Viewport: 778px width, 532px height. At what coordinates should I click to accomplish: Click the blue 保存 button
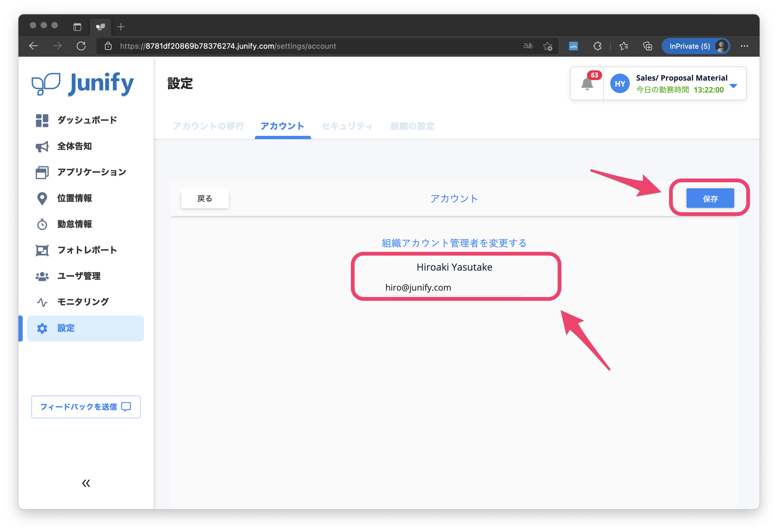pyautogui.click(x=710, y=199)
